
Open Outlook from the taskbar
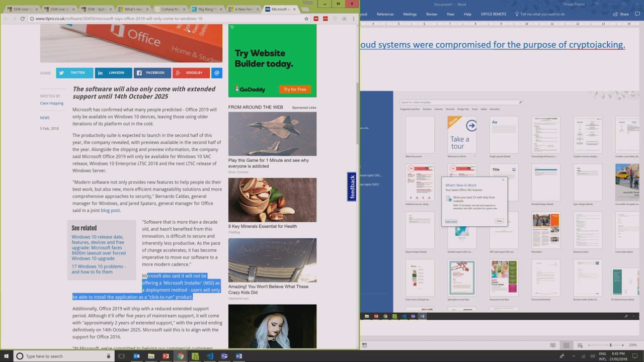point(136,356)
